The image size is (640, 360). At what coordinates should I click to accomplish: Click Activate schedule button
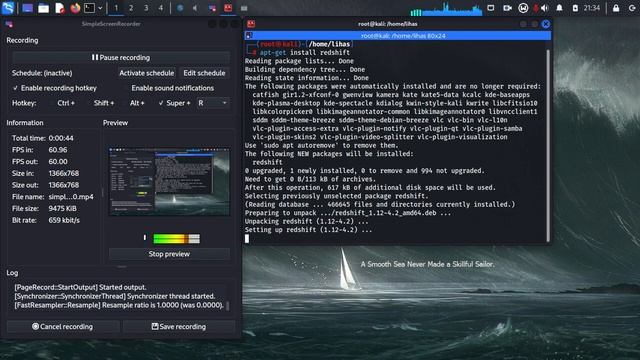(147, 73)
